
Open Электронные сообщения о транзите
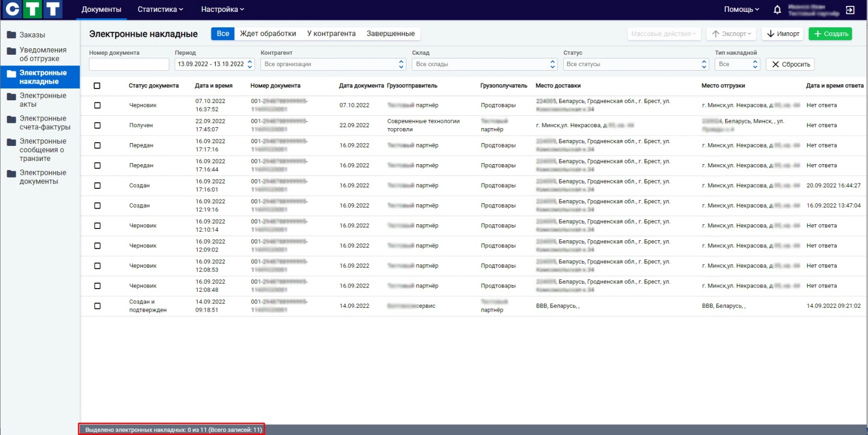[40, 150]
